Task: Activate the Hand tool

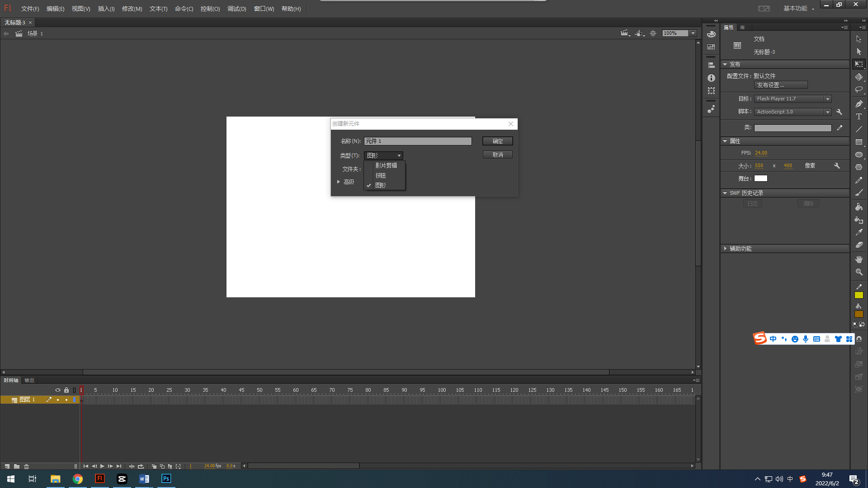Action: [x=859, y=259]
